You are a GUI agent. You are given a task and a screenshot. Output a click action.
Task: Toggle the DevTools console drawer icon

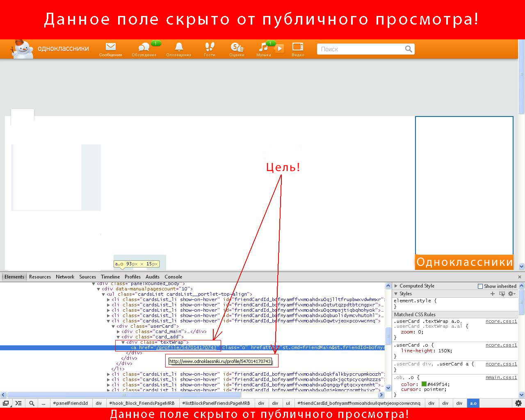coord(18,403)
